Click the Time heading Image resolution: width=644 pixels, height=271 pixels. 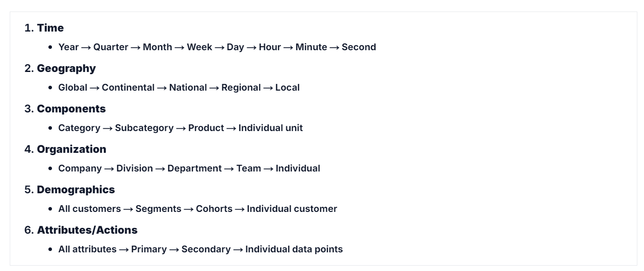click(50, 28)
